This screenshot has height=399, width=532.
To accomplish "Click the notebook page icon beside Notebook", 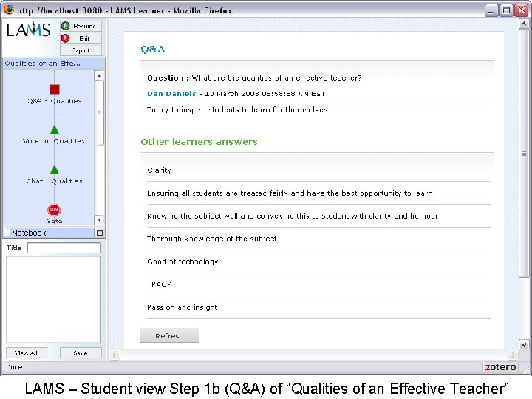I will [7, 233].
